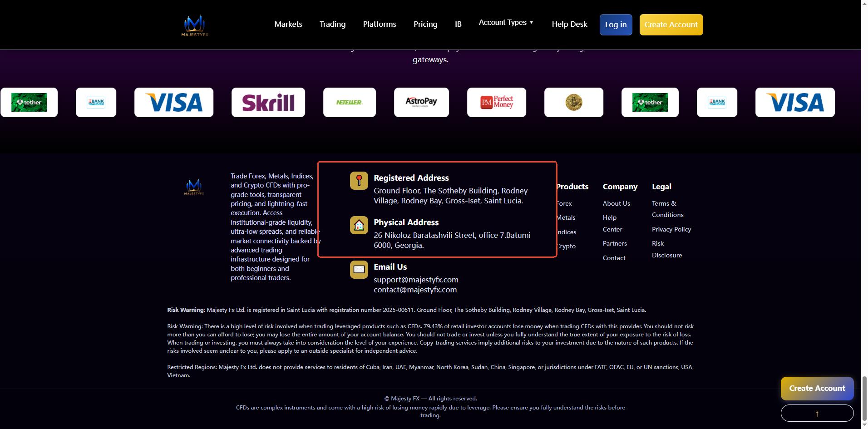Click the rightmost VISA payment card
Viewport: 868px width, 429px height.
(795, 102)
